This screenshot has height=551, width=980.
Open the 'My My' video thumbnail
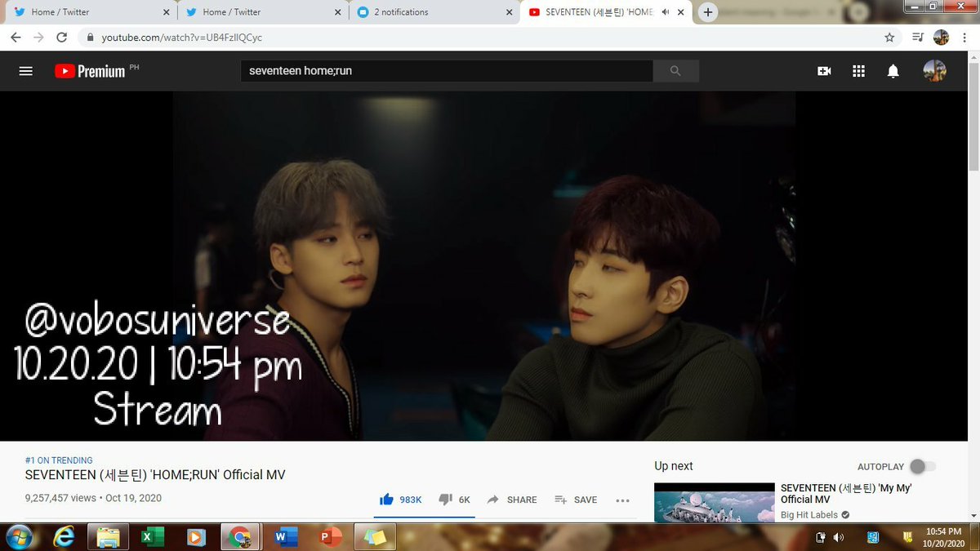point(715,502)
